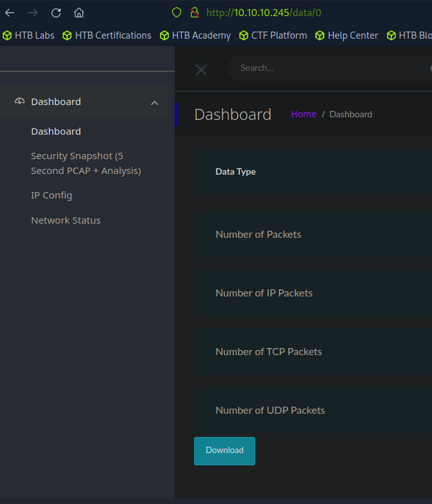Select Network Status in sidebar

pyautogui.click(x=66, y=220)
